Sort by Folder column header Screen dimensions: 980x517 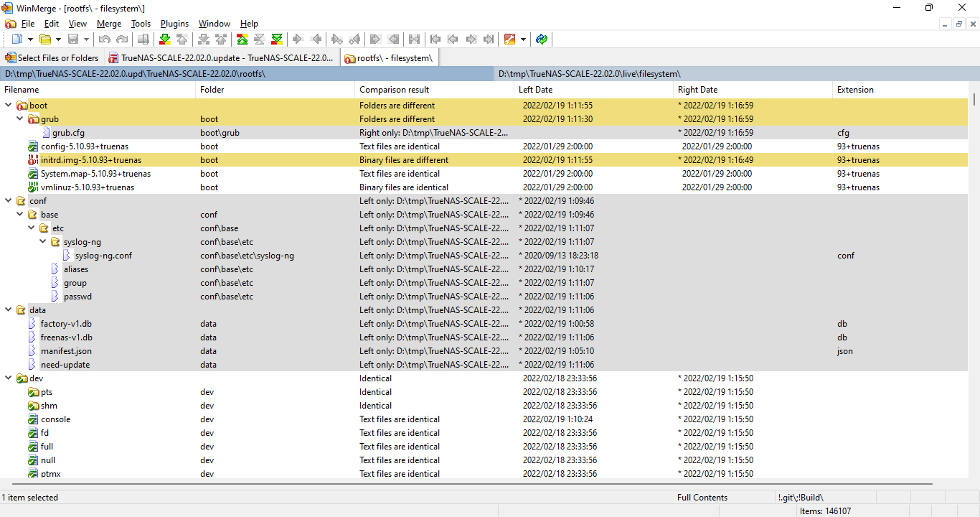click(x=275, y=90)
